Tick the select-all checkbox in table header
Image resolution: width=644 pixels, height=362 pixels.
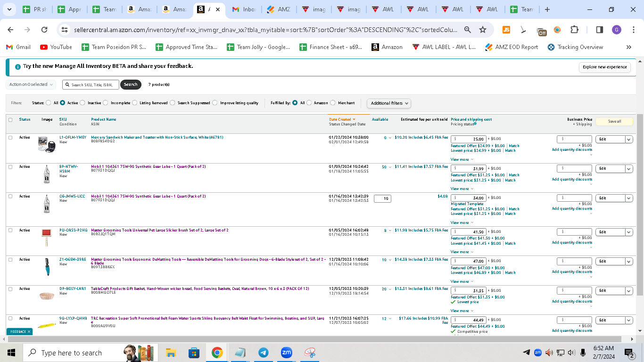[x=10, y=120]
